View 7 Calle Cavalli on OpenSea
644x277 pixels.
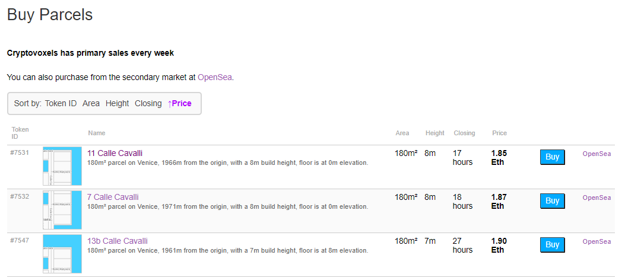597,198
